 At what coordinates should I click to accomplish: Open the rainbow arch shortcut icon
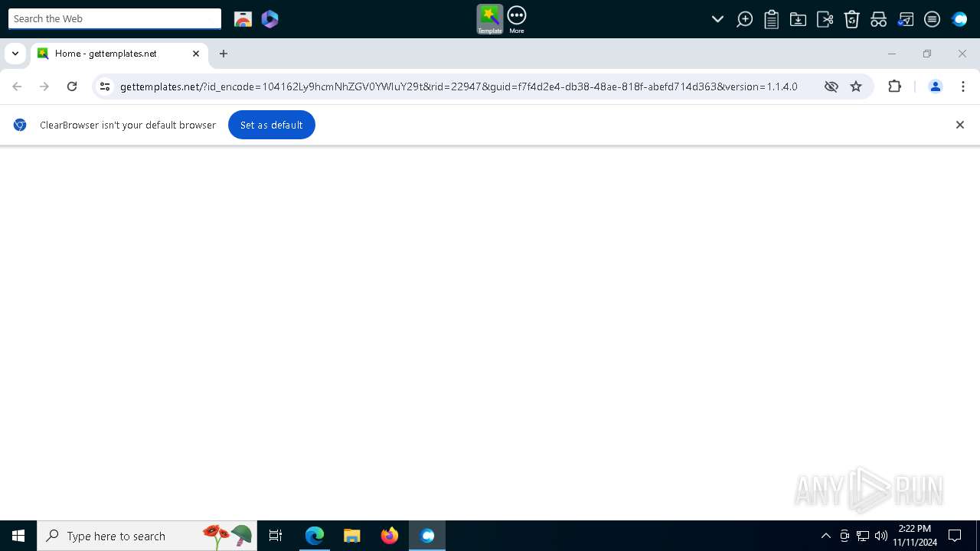[x=243, y=19]
